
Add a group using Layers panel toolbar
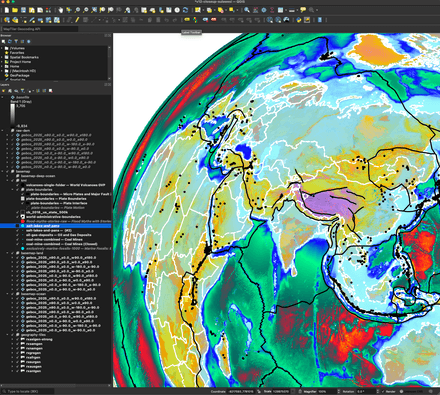click(10, 91)
